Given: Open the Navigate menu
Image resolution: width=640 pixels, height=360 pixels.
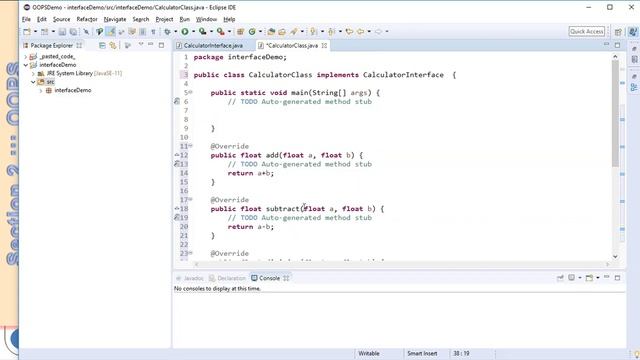Looking at the screenshot, I should click(115, 19).
